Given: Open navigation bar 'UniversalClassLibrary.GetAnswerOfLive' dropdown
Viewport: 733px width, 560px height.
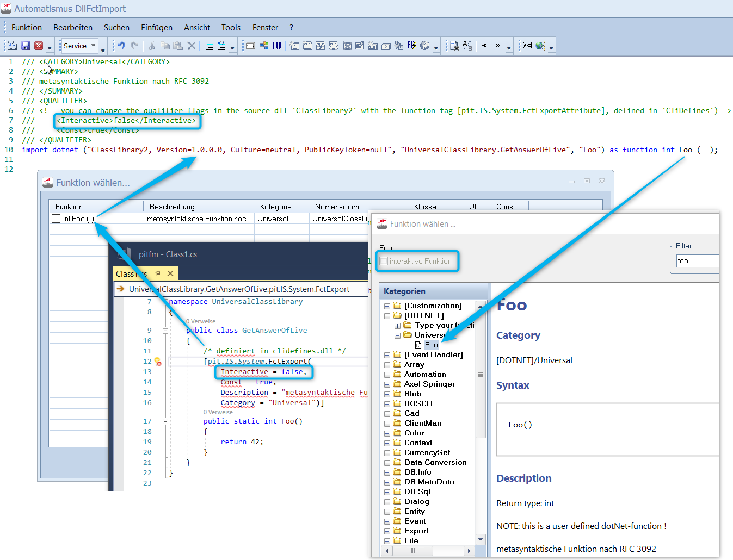Looking at the screenshot, I should tap(242, 289).
